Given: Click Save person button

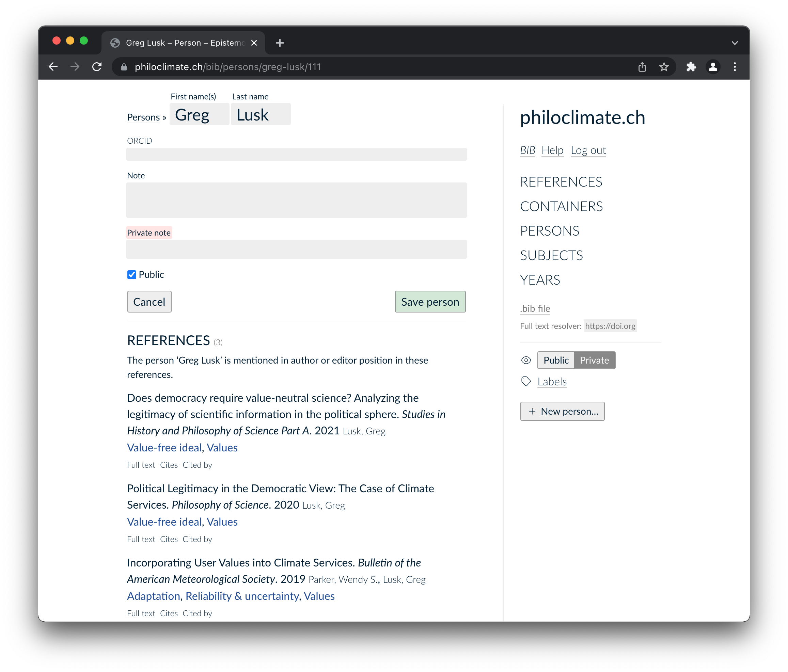Looking at the screenshot, I should click(x=430, y=302).
